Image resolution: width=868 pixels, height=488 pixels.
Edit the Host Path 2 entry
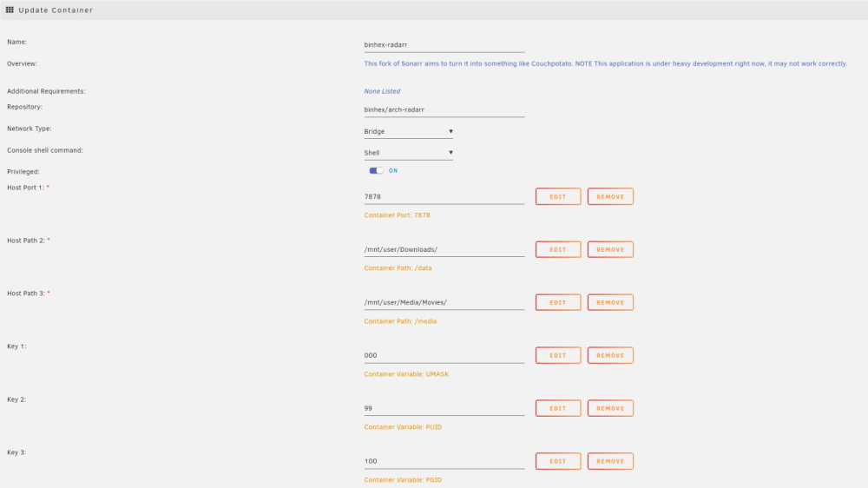pyautogui.click(x=558, y=249)
